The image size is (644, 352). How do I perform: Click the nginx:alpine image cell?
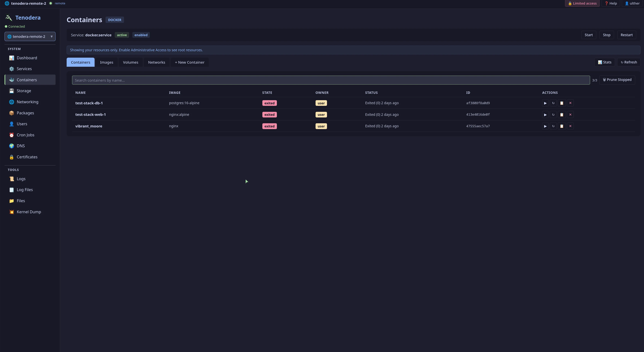[x=179, y=115]
